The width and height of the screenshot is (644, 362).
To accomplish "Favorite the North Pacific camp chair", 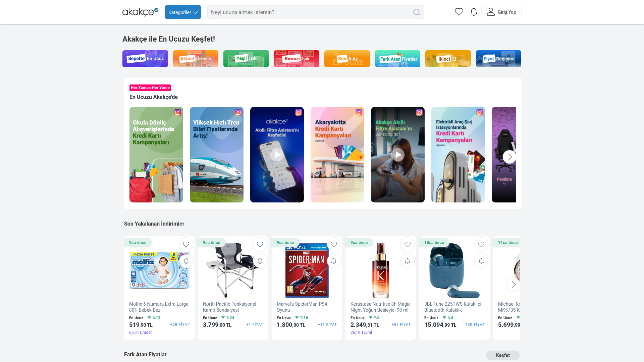I will [x=260, y=244].
